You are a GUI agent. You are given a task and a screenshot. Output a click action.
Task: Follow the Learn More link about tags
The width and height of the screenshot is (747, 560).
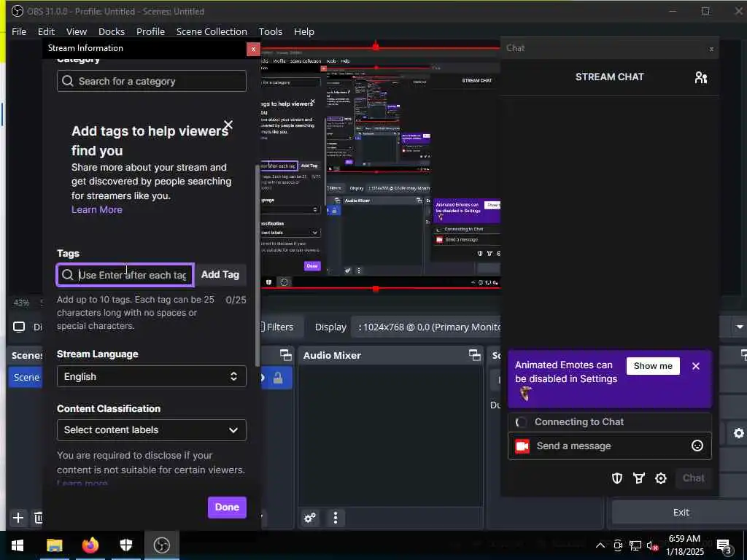[97, 209]
